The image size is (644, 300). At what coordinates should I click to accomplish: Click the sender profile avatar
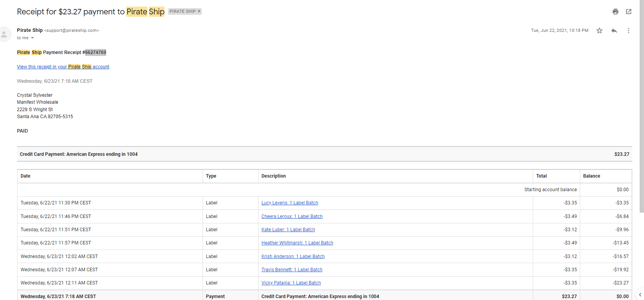click(x=4, y=34)
